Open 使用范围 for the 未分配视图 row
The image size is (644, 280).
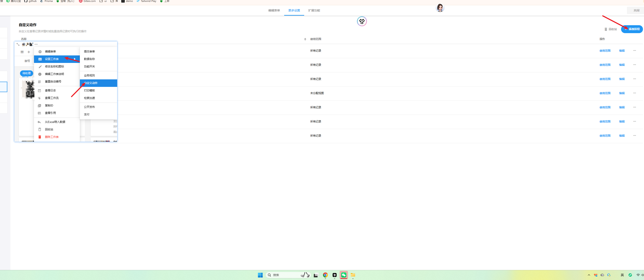coord(605,93)
